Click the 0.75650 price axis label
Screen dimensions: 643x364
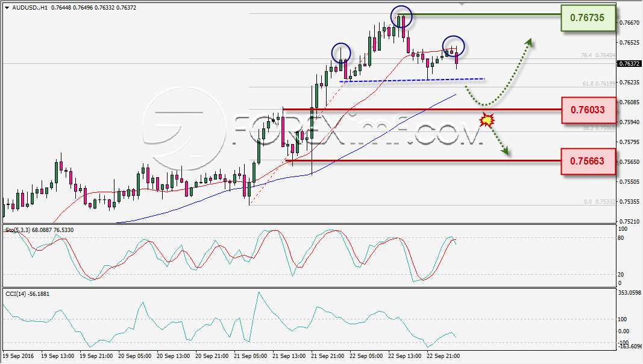tap(630, 162)
